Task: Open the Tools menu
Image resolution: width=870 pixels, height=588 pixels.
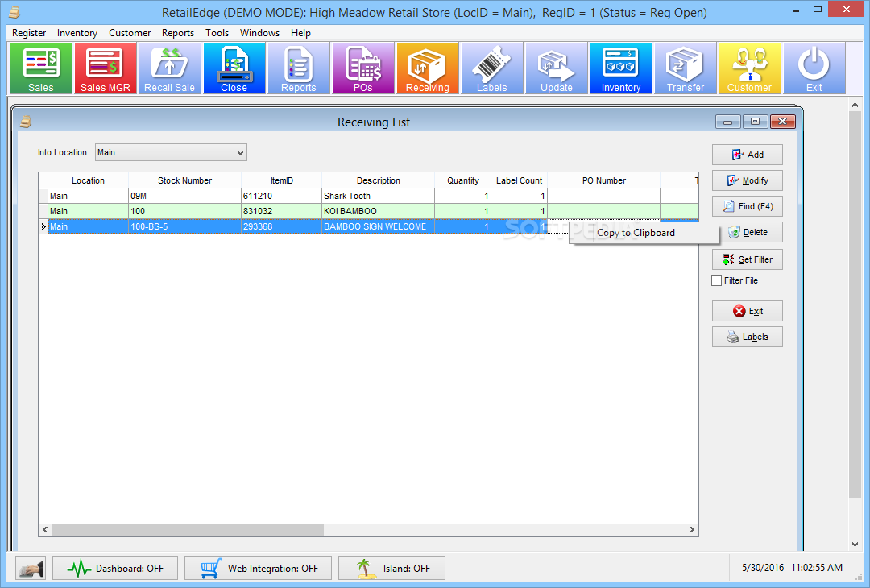Action: coord(217,33)
